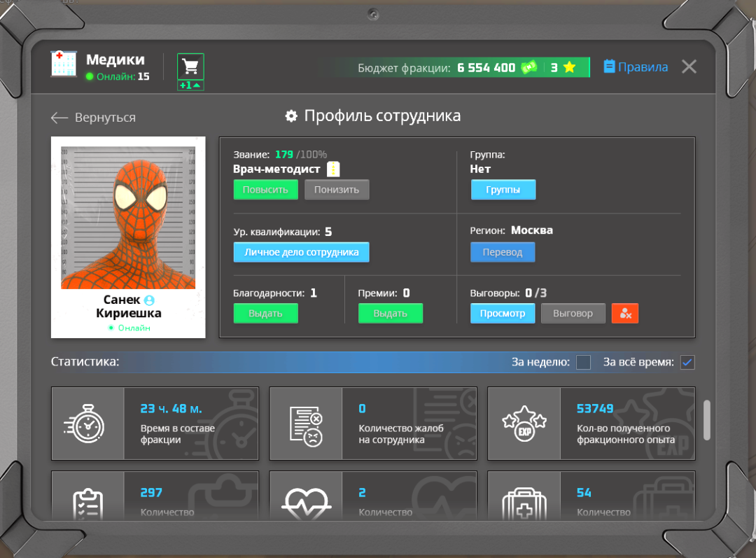Click the 53749 faction experience value
This screenshot has width=756, height=558.
pos(595,409)
